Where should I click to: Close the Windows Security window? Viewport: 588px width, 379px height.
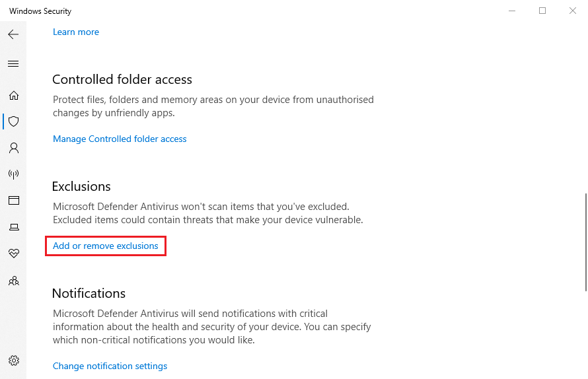[573, 11]
